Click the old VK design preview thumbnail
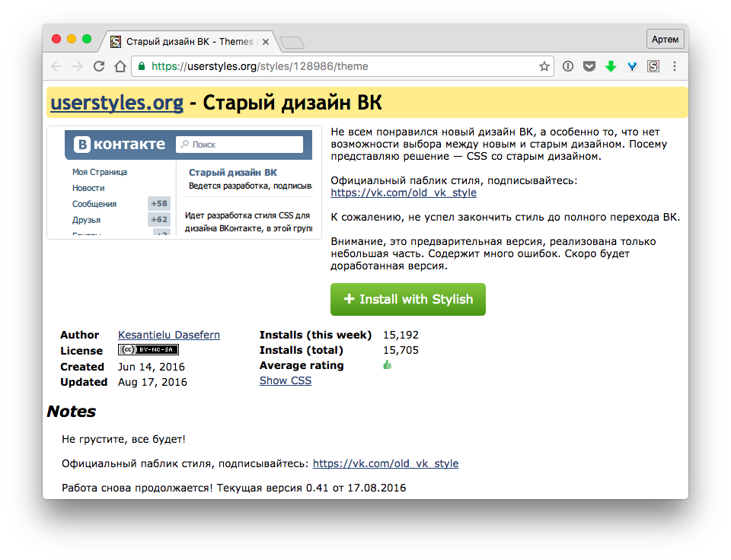This screenshot has height=560, width=731. pos(184,183)
